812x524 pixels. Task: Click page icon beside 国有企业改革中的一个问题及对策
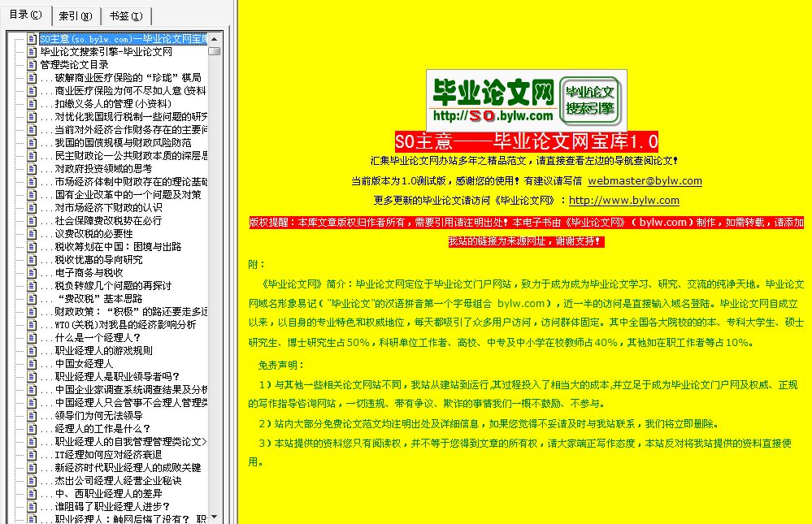pyautogui.click(x=33, y=195)
